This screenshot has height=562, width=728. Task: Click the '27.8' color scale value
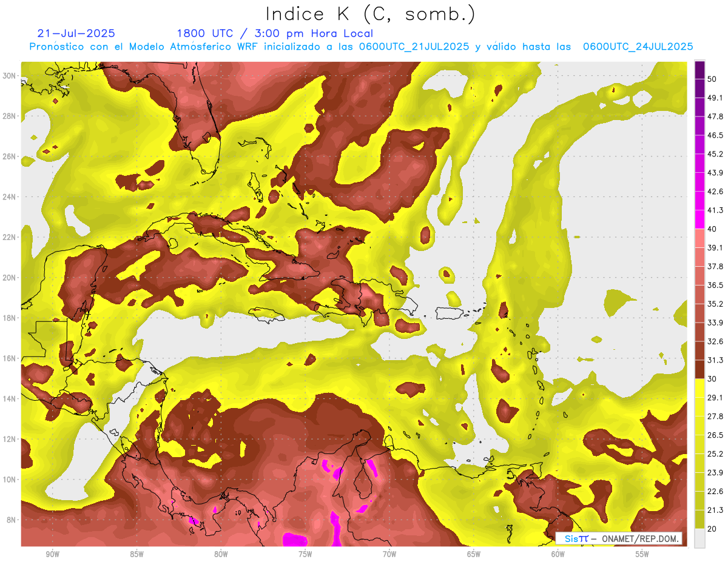pyautogui.click(x=715, y=416)
